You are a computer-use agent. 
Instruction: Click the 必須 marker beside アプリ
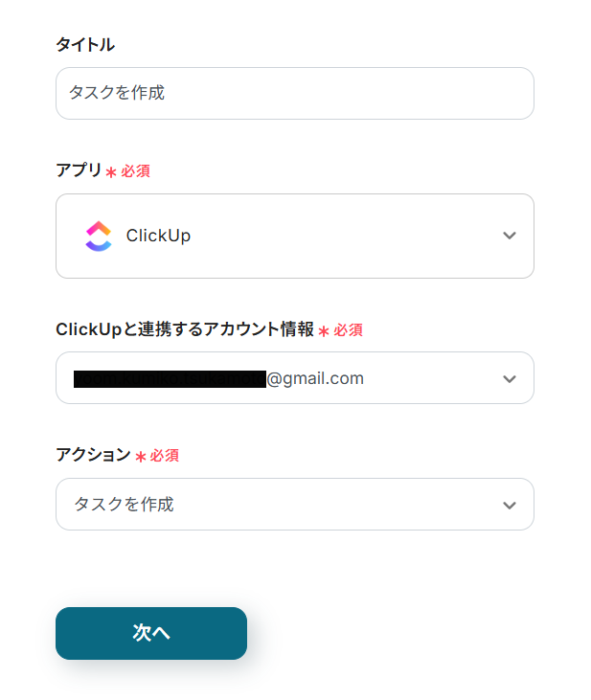135,171
